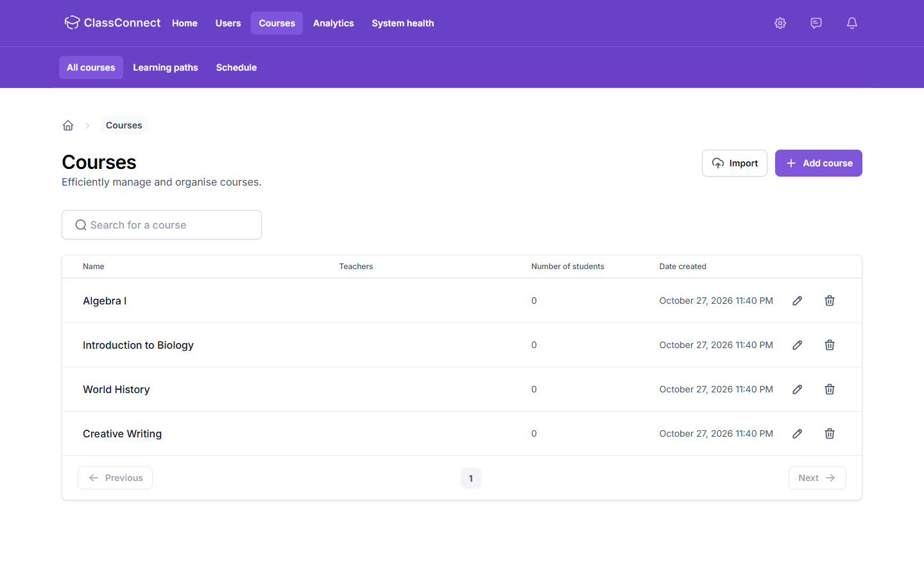Go to the Next page
The image size is (924, 578).
point(817,478)
